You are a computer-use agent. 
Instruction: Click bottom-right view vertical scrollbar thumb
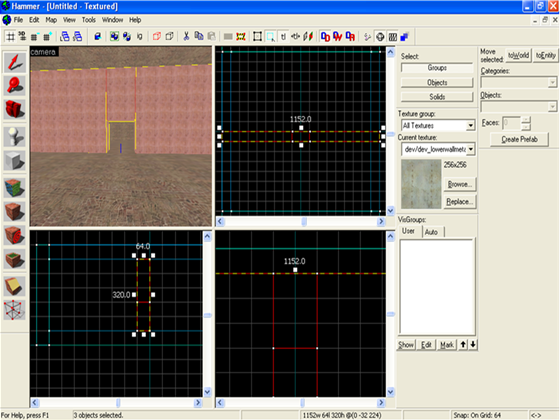(x=391, y=314)
